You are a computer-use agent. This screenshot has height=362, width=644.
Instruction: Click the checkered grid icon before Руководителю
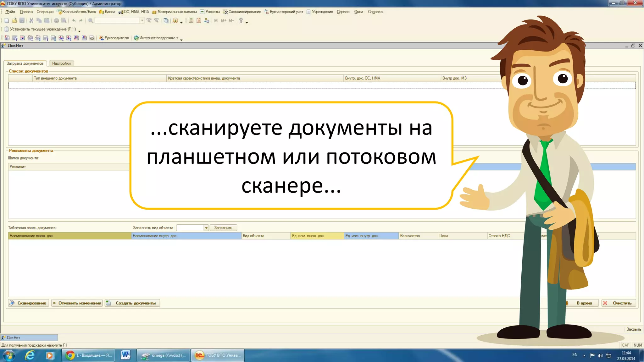click(x=92, y=38)
